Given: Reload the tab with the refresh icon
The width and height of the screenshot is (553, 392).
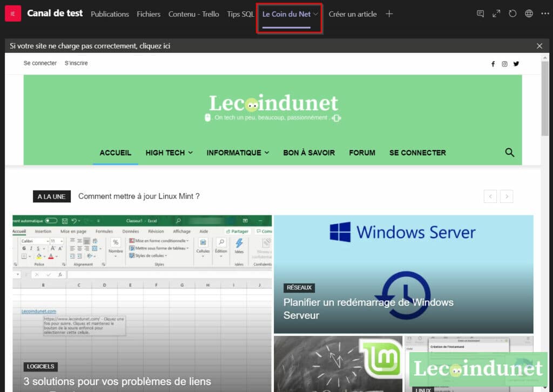Looking at the screenshot, I should tap(512, 13).
